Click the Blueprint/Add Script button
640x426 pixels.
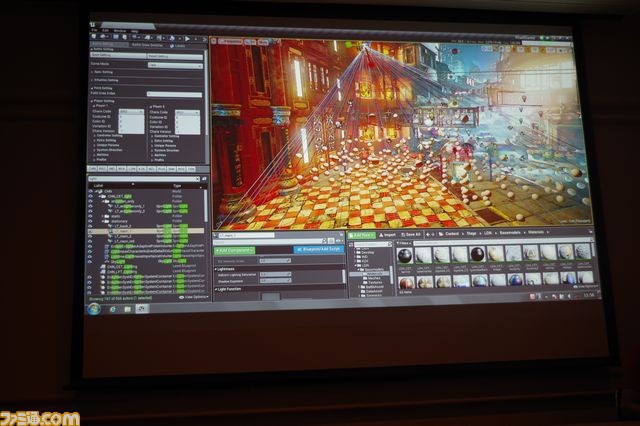319,249
